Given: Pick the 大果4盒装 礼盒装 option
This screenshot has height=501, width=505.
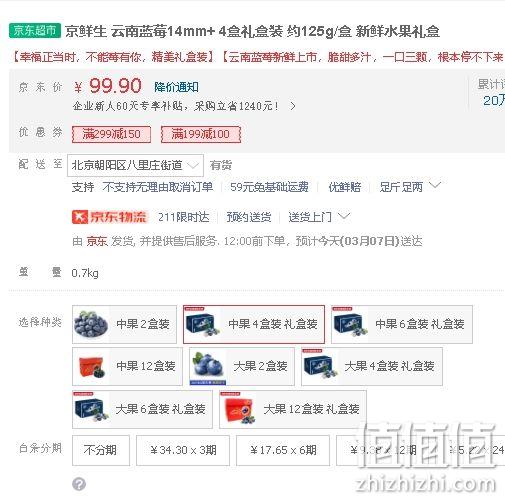Looking at the screenshot, I should pyautogui.click(x=372, y=366).
